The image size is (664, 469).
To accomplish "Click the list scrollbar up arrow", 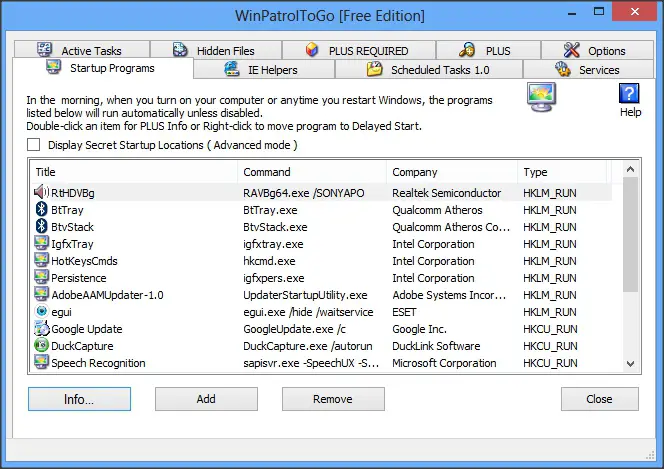I will tap(630, 169).
